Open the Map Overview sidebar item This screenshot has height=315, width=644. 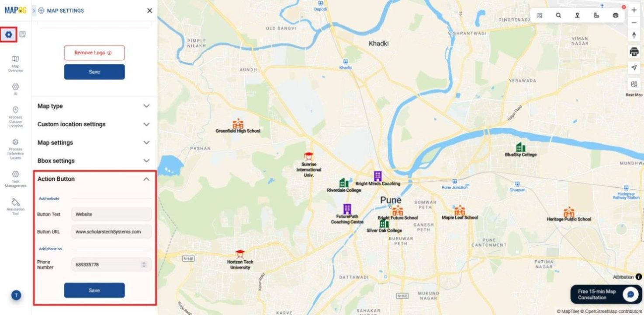[x=15, y=64]
